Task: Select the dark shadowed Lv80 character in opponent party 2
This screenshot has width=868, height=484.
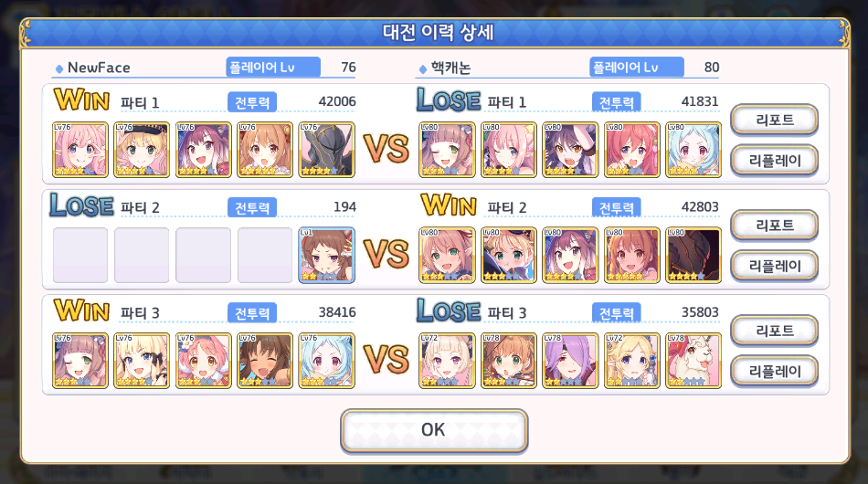Action: tap(693, 255)
